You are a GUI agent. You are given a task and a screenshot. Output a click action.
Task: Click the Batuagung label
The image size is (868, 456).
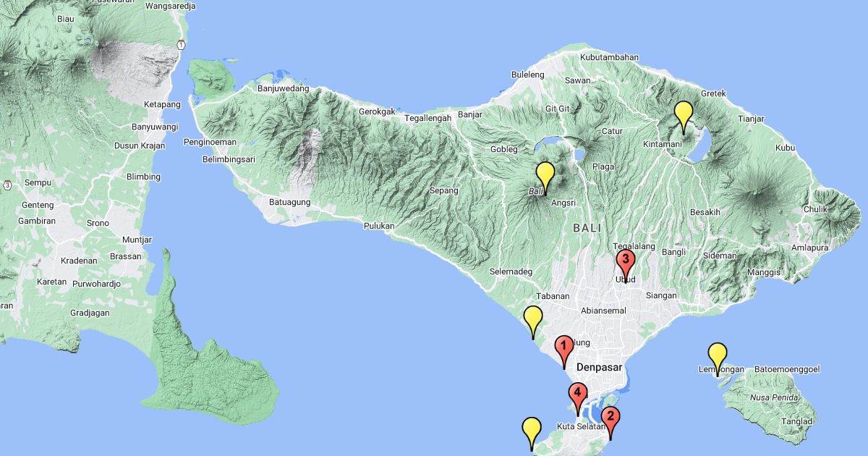point(289,201)
